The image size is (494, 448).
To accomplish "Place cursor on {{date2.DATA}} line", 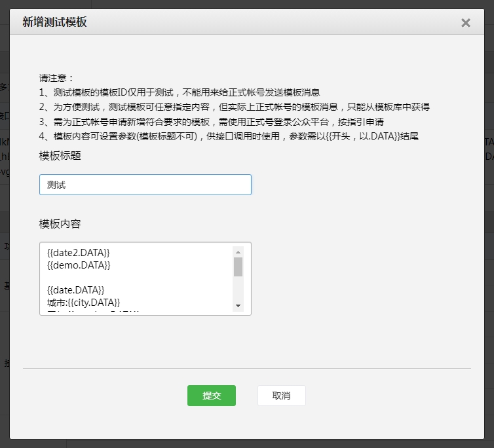I will pyautogui.click(x=79, y=252).
